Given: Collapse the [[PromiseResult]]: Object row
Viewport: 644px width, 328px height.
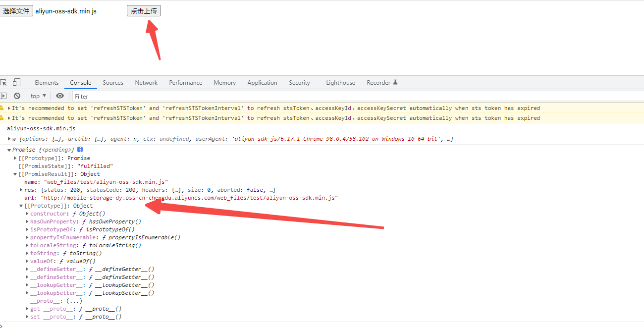Looking at the screenshot, I should [15, 174].
